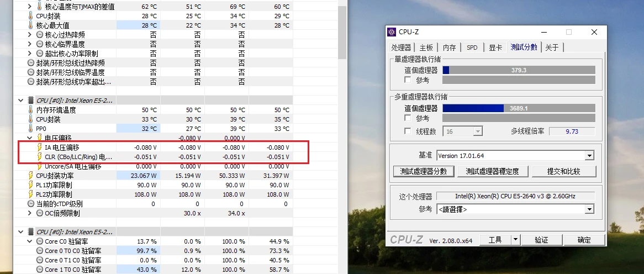Screen dimensions: 644x274
Task: Click thermometer icon of 内存环境温度 row
Action: [x=30, y=110]
